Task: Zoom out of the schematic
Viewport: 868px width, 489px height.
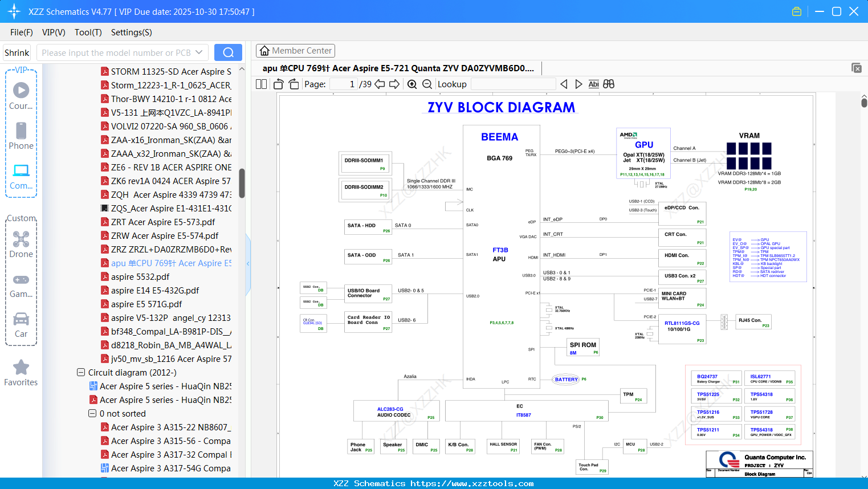Action: tap(427, 84)
